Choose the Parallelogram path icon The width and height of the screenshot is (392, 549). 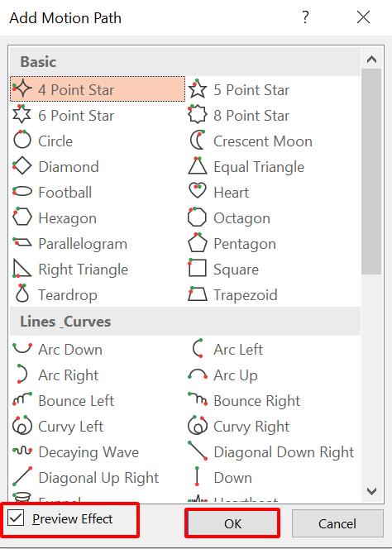(x=22, y=242)
